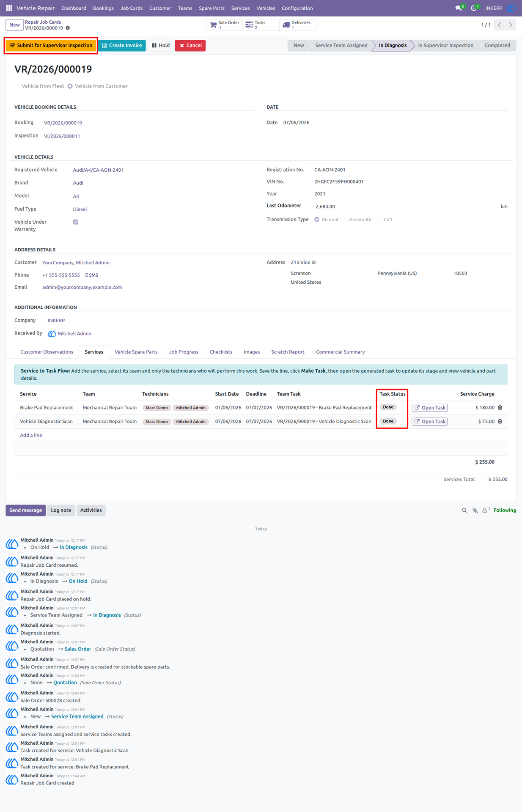The image size is (522, 812).
Task: Choose Automatic transmission type
Action: click(344, 219)
